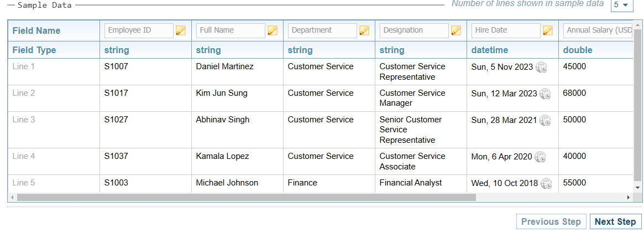644x232 pixels.
Task: Return to the Previous Step
Action: tap(551, 221)
